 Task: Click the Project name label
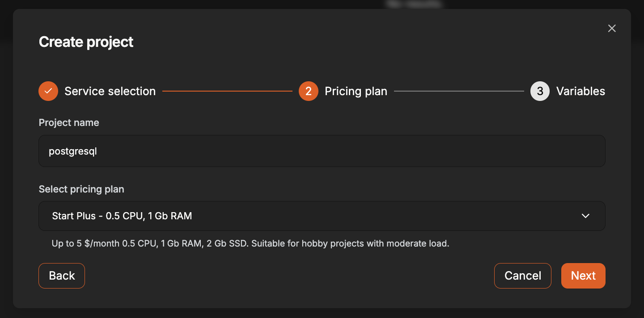tap(69, 123)
